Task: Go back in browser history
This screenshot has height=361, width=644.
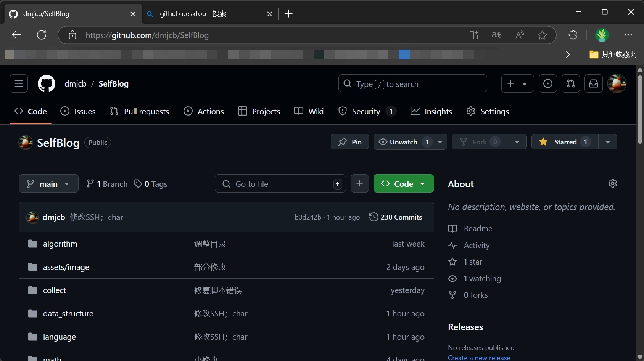Action: (16, 35)
